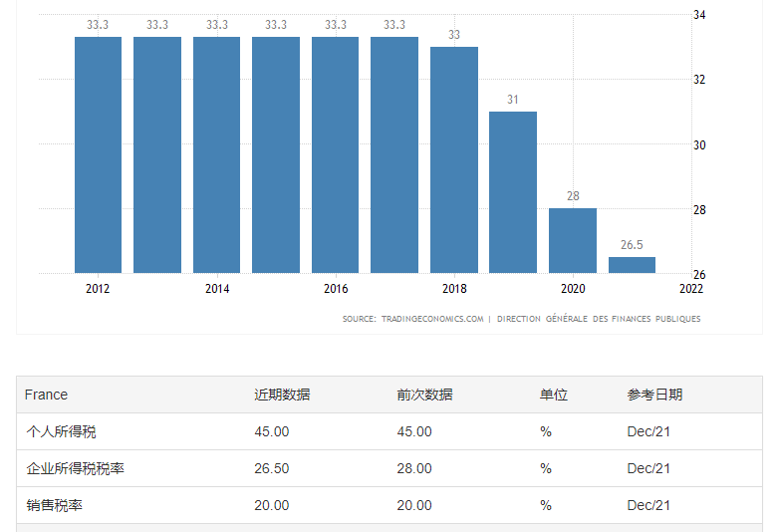
Task: Click the 33.3 bar above 2016
Action: [x=336, y=154]
